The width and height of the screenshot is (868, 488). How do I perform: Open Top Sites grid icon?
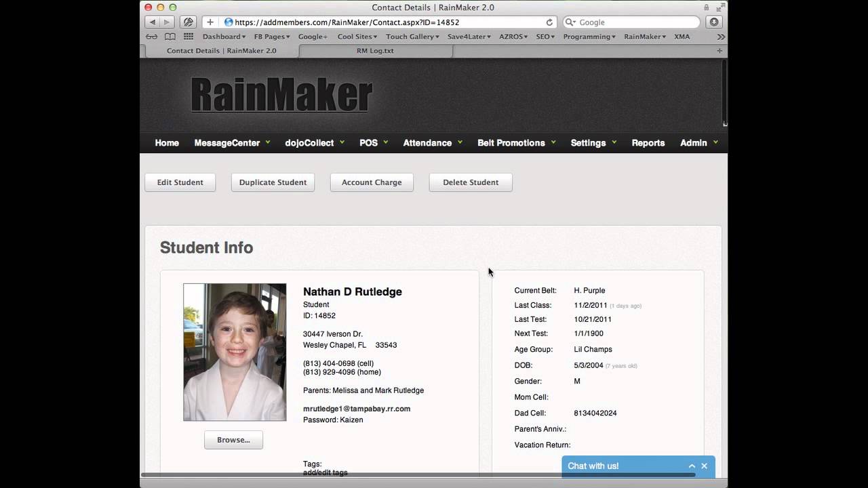click(x=189, y=37)
